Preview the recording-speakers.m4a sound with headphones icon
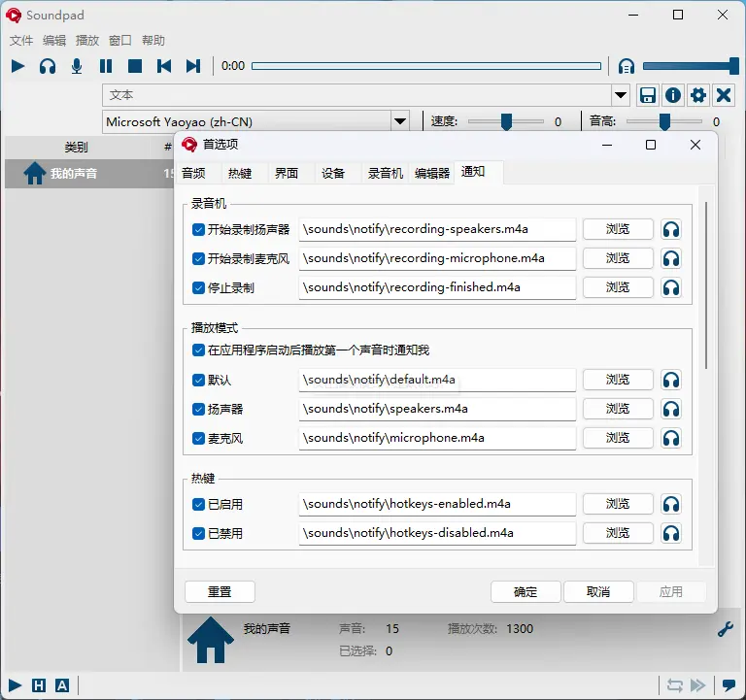Image resolution: width=746 pixels, height=700 pixels. point(671,230)
